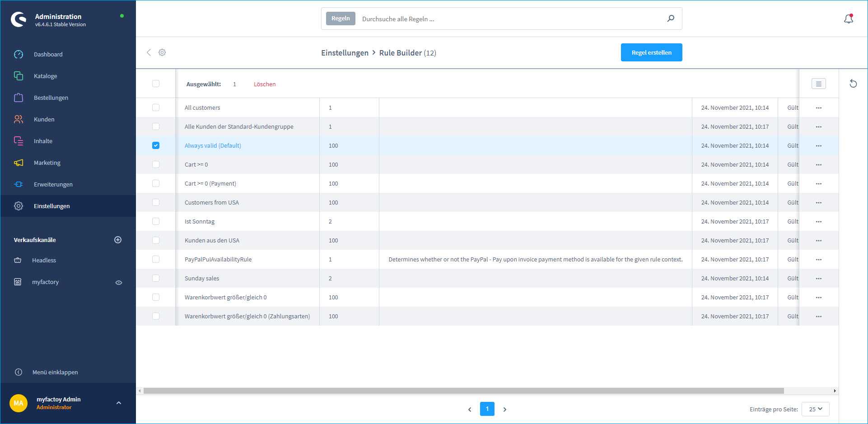Open the context menu for Sunday sales

[819, 278]
